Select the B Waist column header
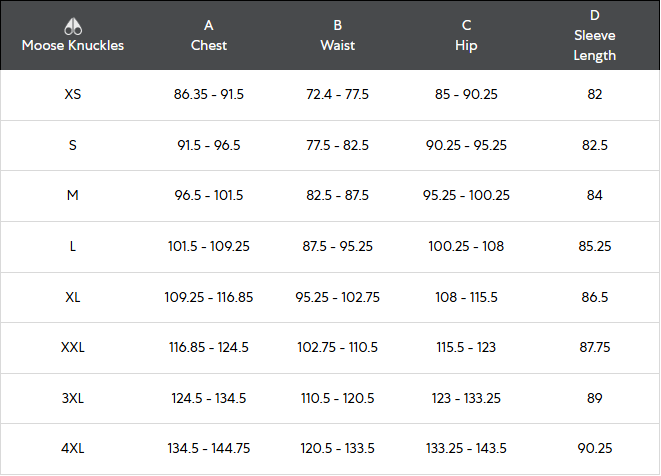The height and width of the screenshot is (476, 661). (x=338, y=36)
